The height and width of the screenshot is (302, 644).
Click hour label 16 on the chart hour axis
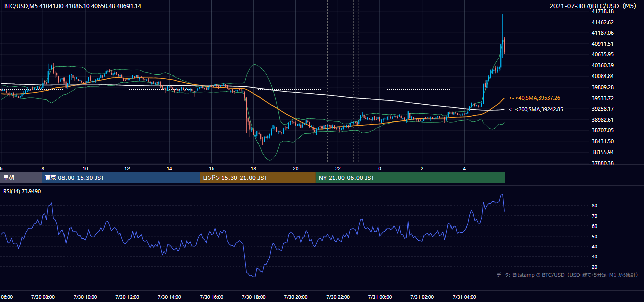[212, 168]
